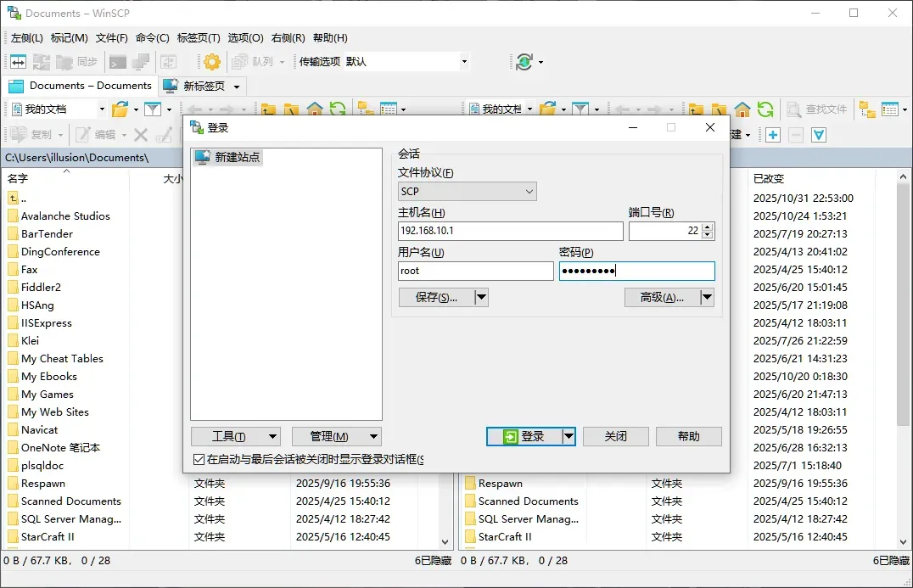Click the open folder icon beside 我的文档
The image size is (913, 588).
pos(121,109)
